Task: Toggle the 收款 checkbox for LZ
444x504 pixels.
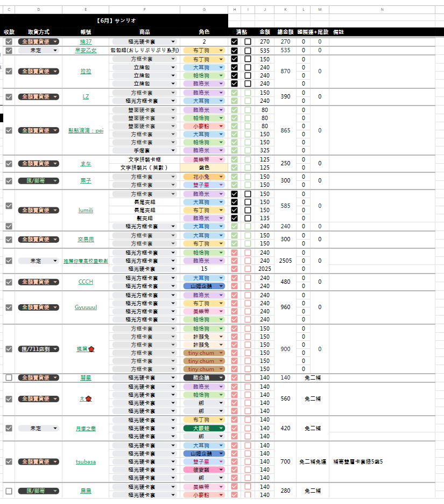Action: coord(9,97)
